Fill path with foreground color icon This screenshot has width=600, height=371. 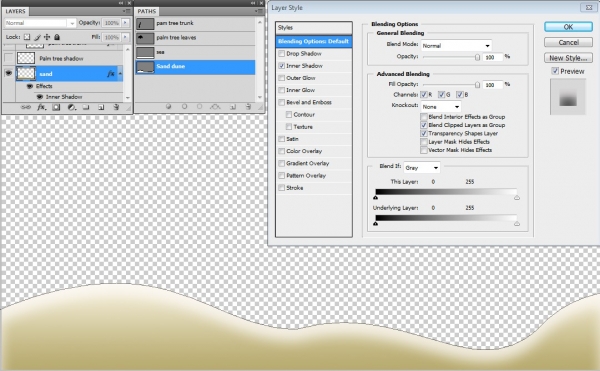pos(168,107)
